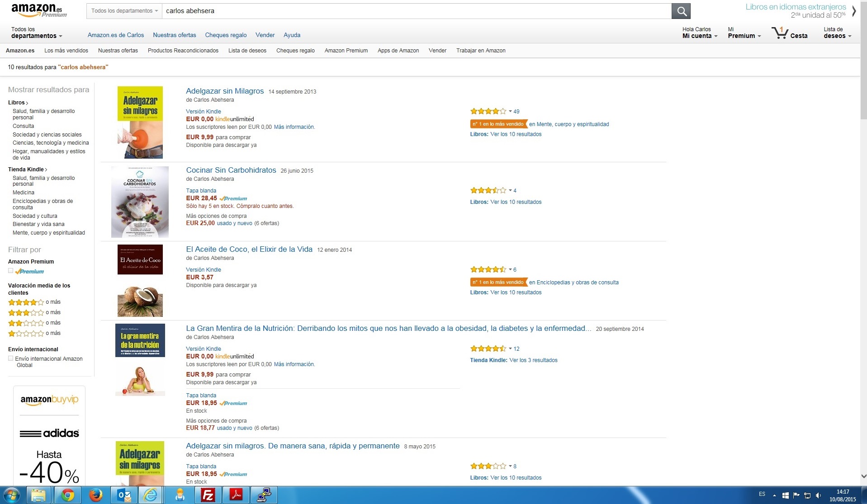Open Los más vendidos in subnav
This screenshot has height=504, width=867.
point(66,51)
